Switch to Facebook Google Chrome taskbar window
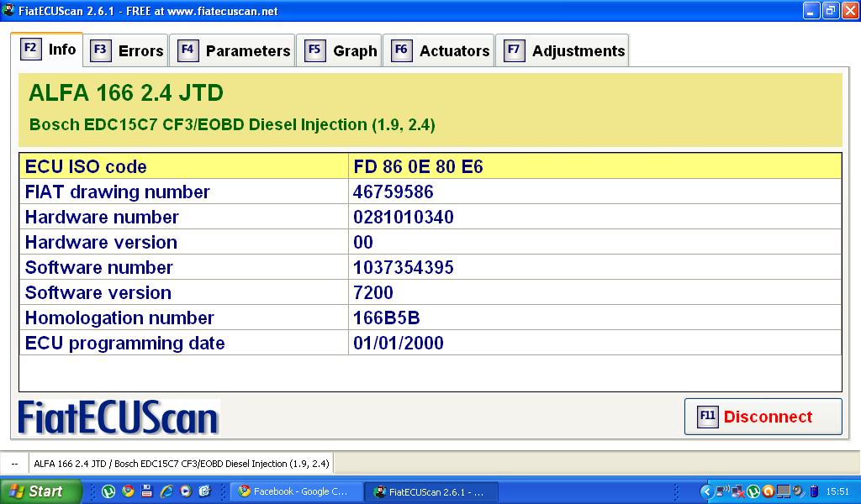Screen dimensions: 861x504 297,491
